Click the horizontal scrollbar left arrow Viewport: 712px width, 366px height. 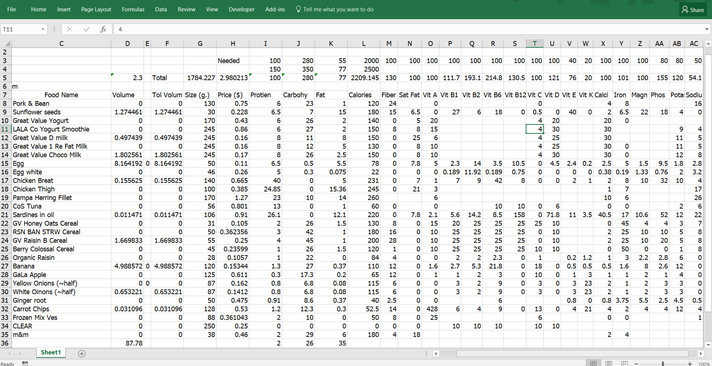coord(435,353)
